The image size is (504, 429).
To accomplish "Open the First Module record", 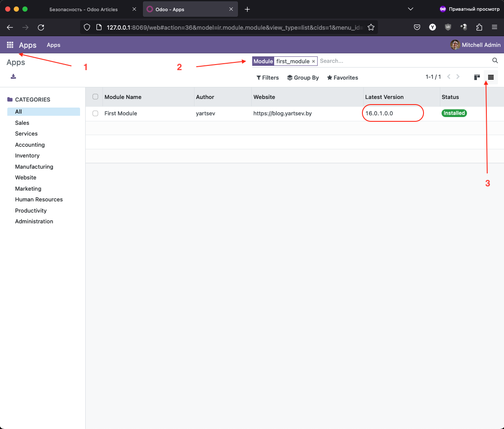I will point(121,114).
